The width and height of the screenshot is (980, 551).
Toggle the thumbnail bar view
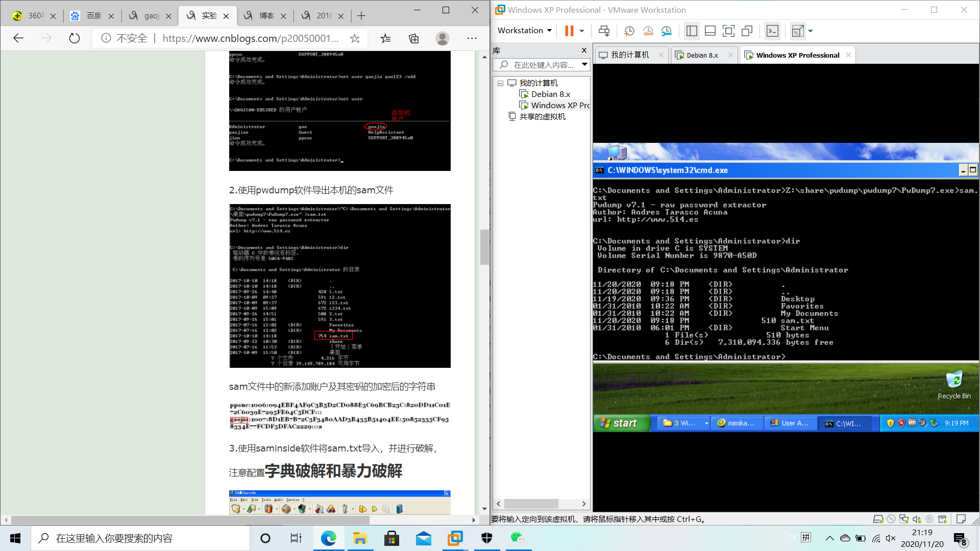tap(710, 31)
